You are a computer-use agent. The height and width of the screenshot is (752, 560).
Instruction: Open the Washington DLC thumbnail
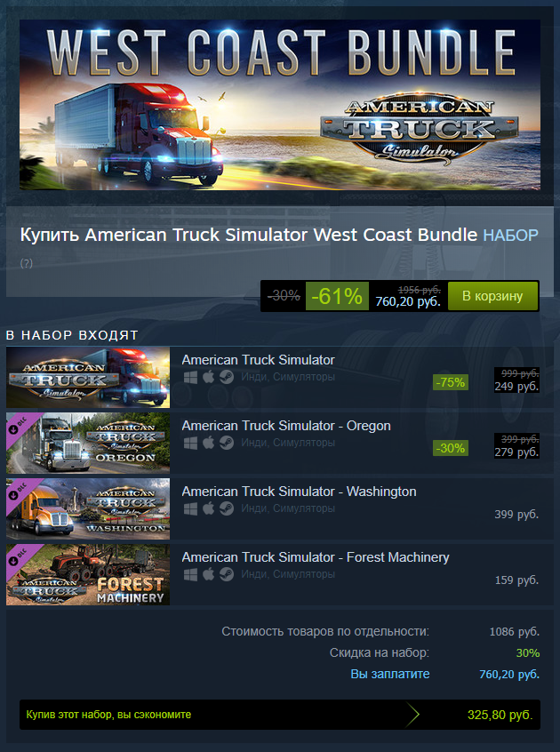[88, 508]
